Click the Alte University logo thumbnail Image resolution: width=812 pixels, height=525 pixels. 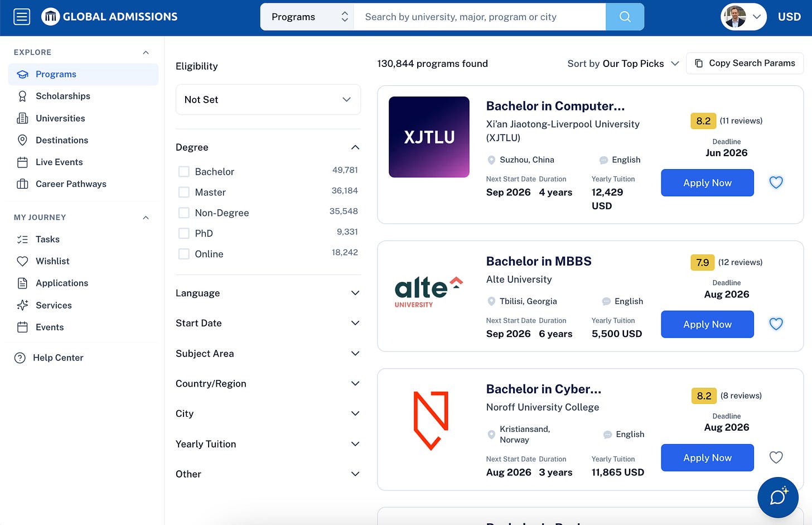point(429,292)
